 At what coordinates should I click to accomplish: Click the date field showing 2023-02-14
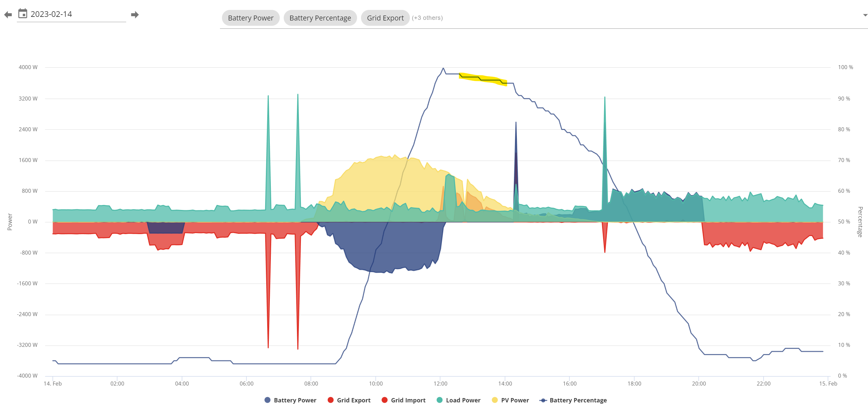(x=71, y=14)
